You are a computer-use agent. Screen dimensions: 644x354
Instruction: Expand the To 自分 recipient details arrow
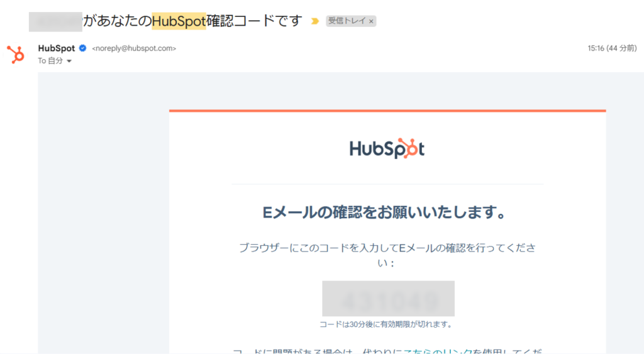coord(69,61)
